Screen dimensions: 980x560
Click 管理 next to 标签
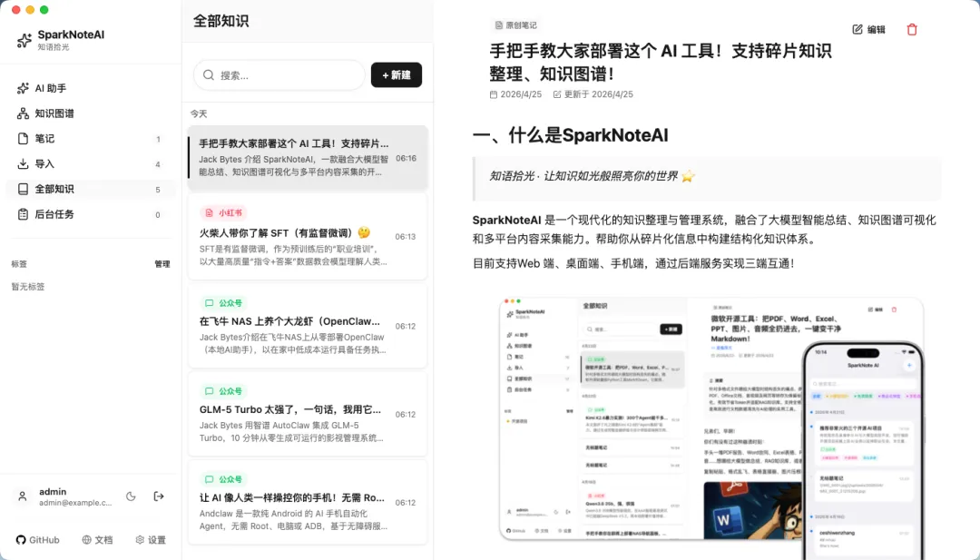click(x=162, y=264)
